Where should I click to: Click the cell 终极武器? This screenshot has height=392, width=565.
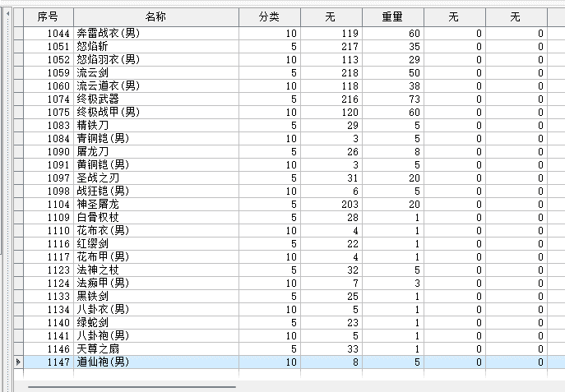[156, 99]
